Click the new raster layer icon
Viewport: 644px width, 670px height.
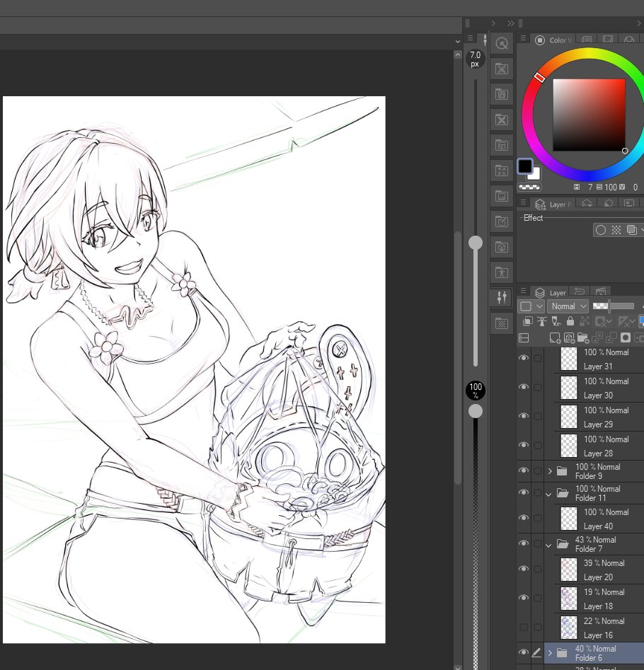555,338
